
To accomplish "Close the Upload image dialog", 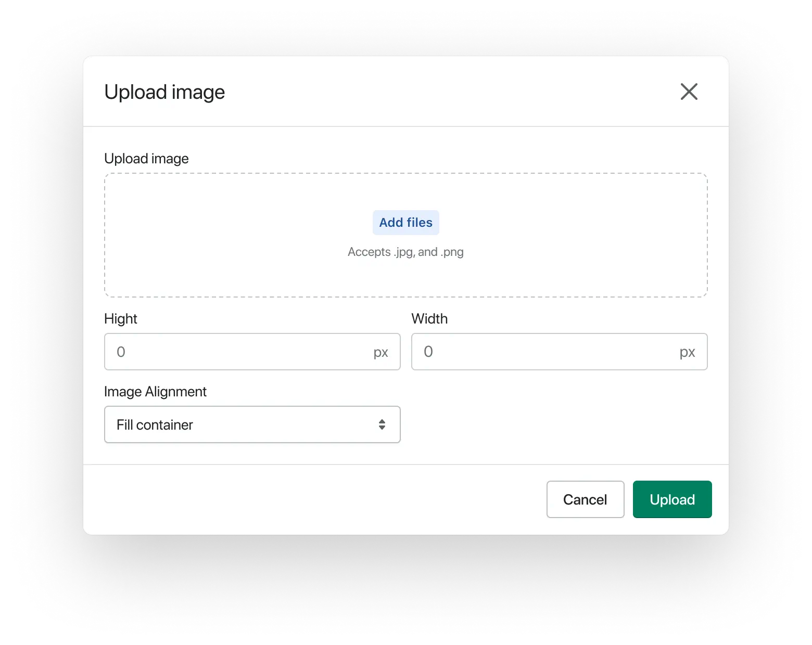I will pyautogui.click(x=689, y=92).
